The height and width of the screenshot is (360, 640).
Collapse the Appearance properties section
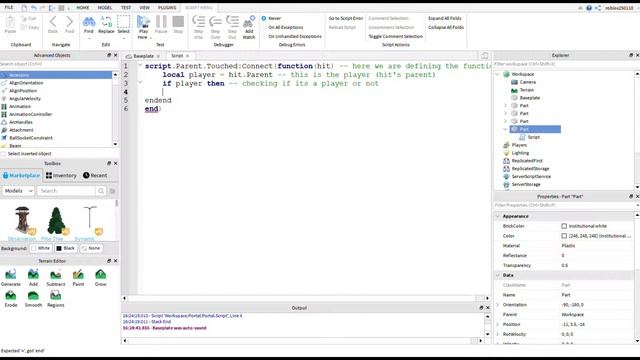498,216
